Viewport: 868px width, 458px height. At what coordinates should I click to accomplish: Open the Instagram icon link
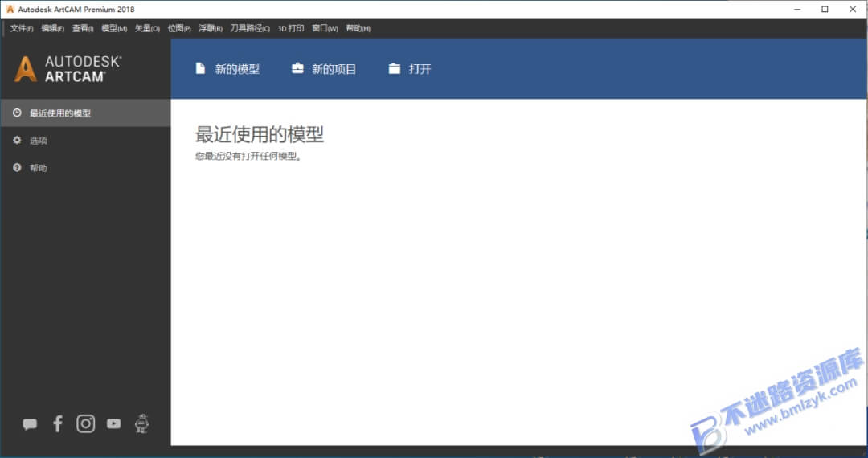[86, 423]
